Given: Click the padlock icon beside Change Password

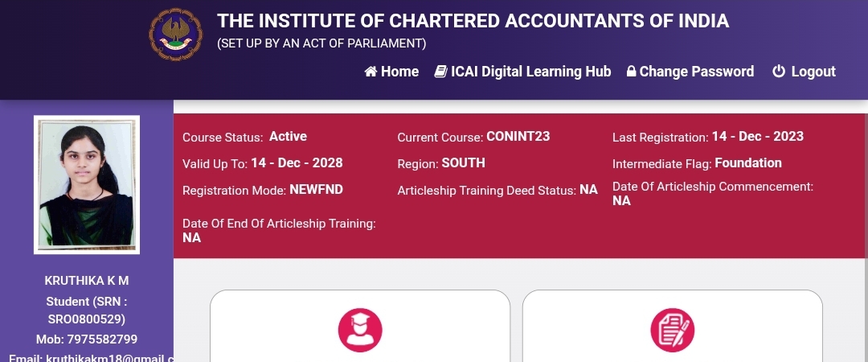Looking at the screenshot, I should click(632, 72).
